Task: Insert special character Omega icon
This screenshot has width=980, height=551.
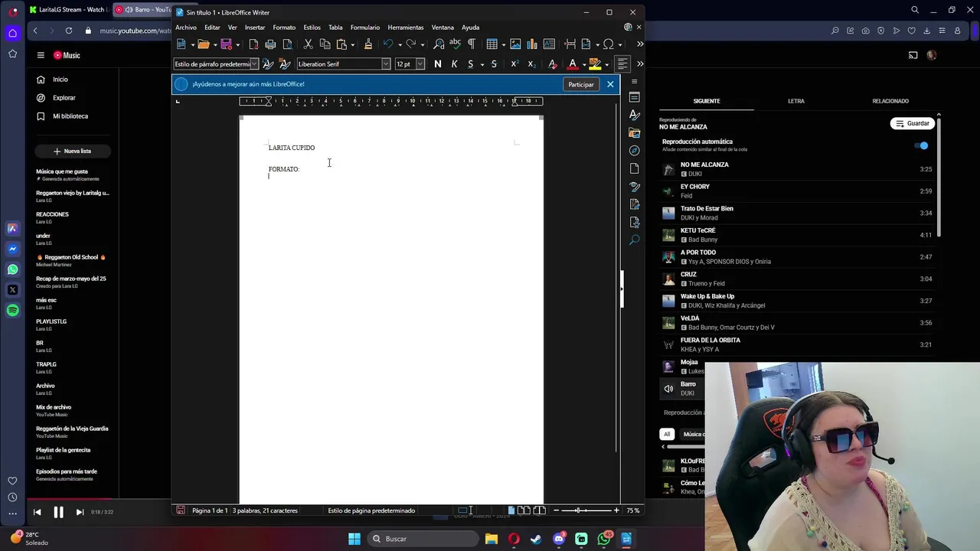Action: coord(608,44)
